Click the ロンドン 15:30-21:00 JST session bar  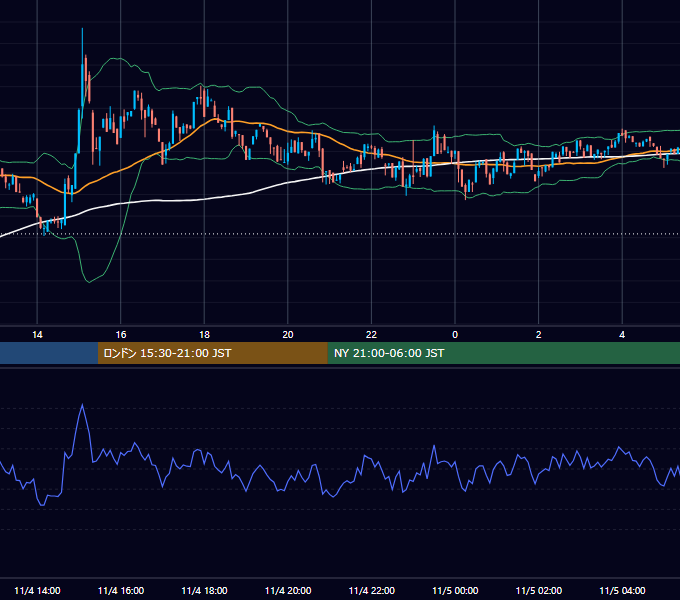pyautogui.click(x=212, y=353)
